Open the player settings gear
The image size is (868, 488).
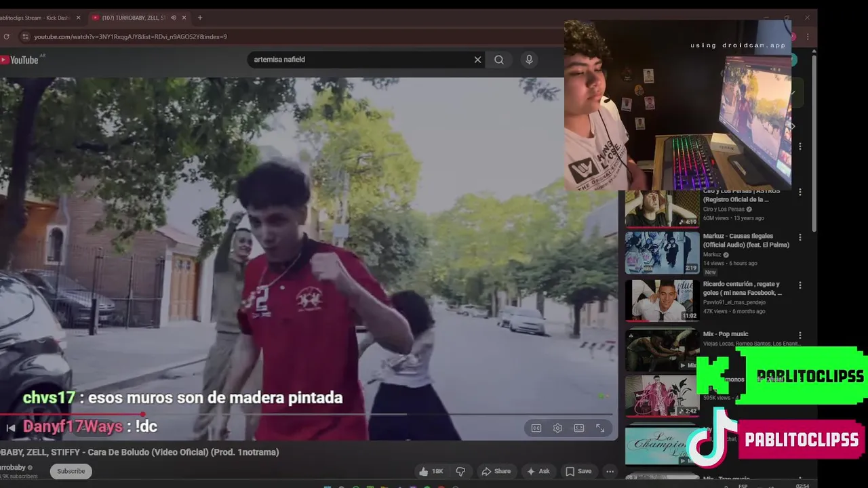click(557, 428)
